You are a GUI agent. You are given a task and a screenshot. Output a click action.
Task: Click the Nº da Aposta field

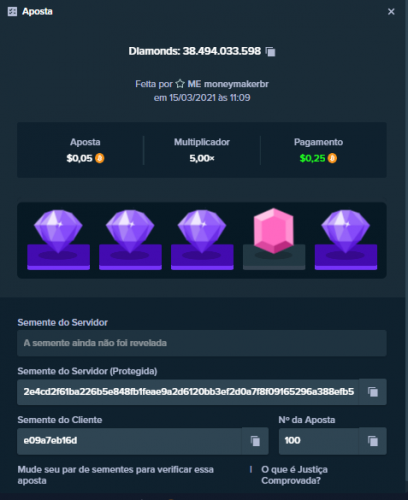pos(319,441)
